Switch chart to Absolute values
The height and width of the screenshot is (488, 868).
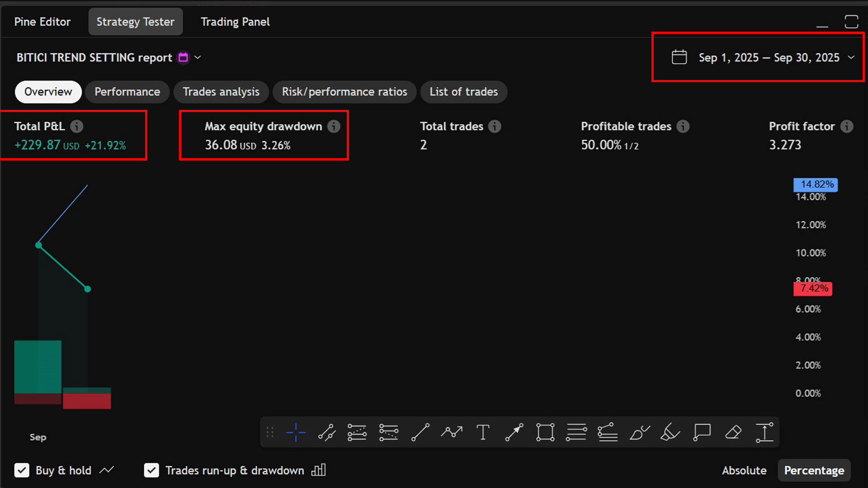pyautogui.click(x=744, y=470)
